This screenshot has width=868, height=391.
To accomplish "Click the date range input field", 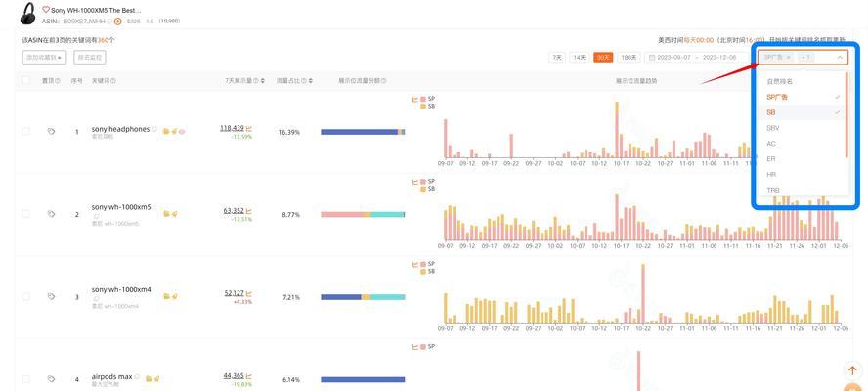I will [698, 57].
